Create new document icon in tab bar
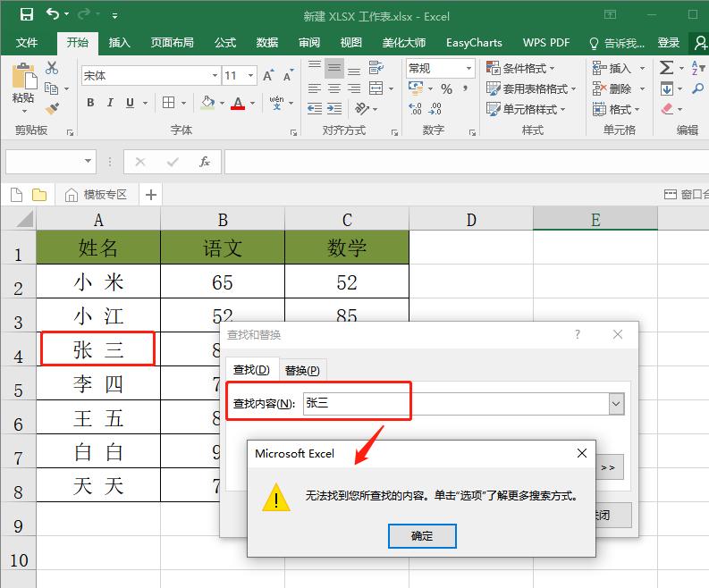This screenshot has height=588, width=709. pyautogui.click(x=17, y=195)
